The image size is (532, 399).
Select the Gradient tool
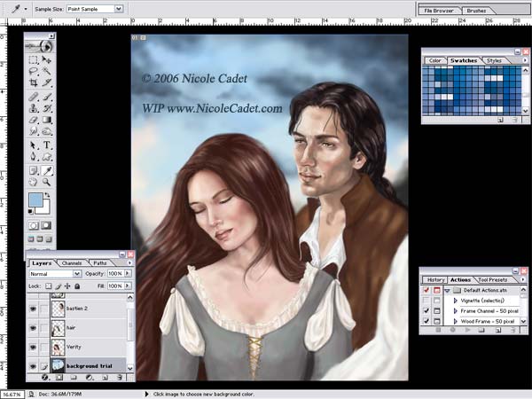coord(46,120)
